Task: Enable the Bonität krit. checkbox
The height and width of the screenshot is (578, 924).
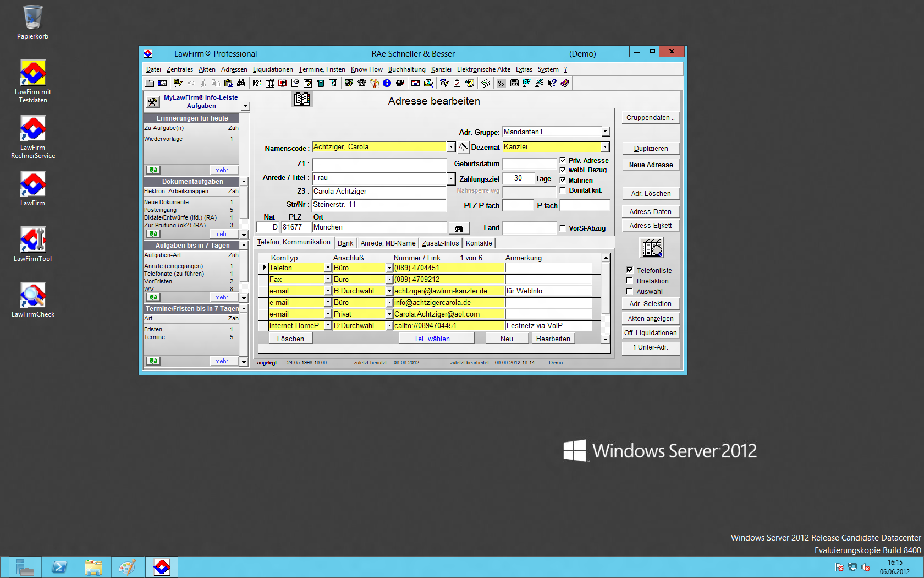Action: pyautogui.click(x=563, y=190)
